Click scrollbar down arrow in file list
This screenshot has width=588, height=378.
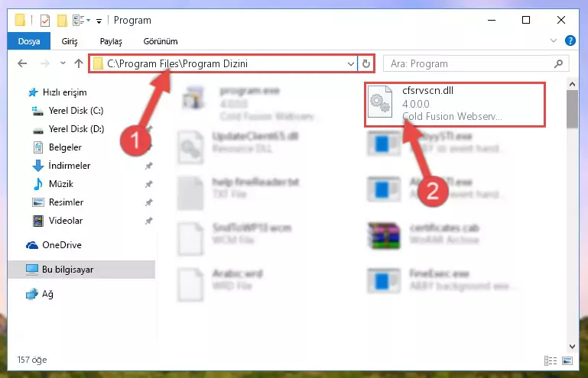click(572, 346)
